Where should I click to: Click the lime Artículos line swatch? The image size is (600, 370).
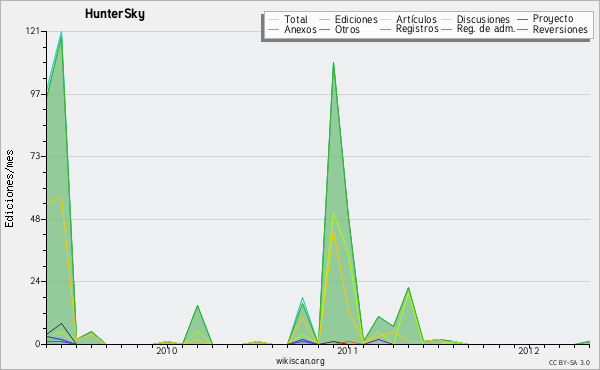[x=386, y=20]
